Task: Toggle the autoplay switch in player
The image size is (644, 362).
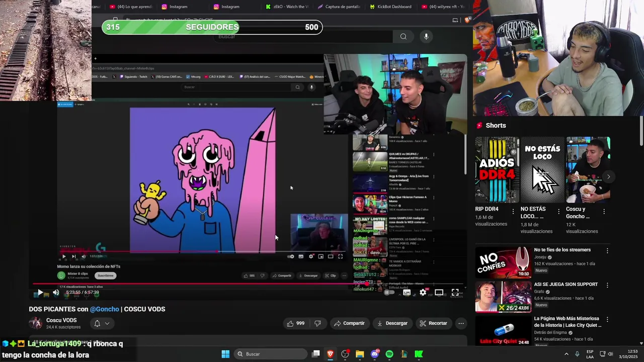Action: pos(389,292)
